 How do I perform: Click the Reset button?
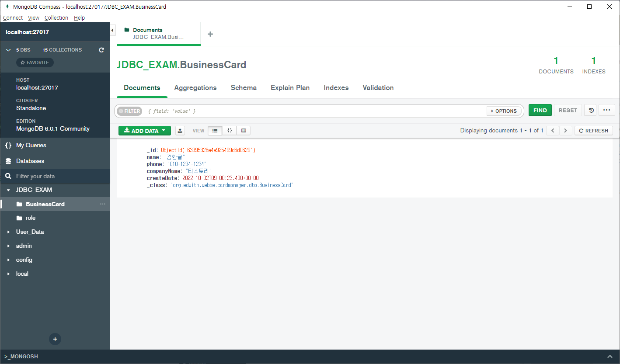[568, 111]
